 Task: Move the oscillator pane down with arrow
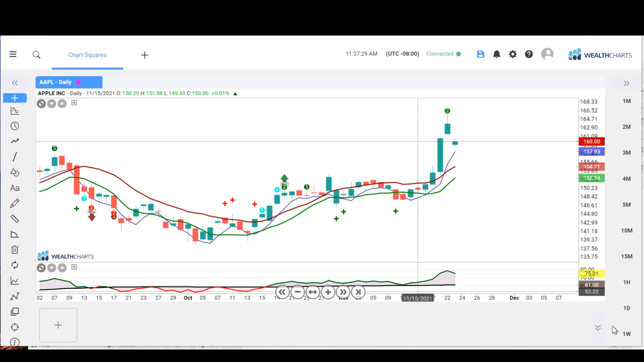[x=52, y=268]
